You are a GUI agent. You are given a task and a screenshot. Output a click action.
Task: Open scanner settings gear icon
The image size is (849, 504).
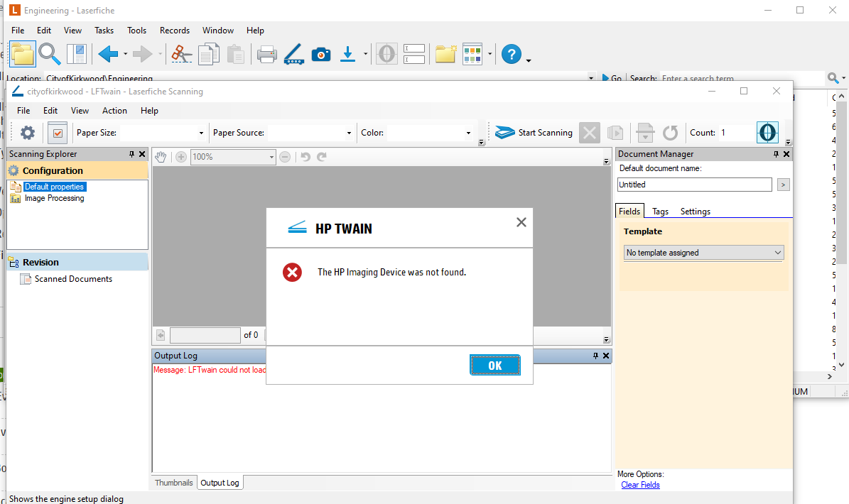click(28, 133)
